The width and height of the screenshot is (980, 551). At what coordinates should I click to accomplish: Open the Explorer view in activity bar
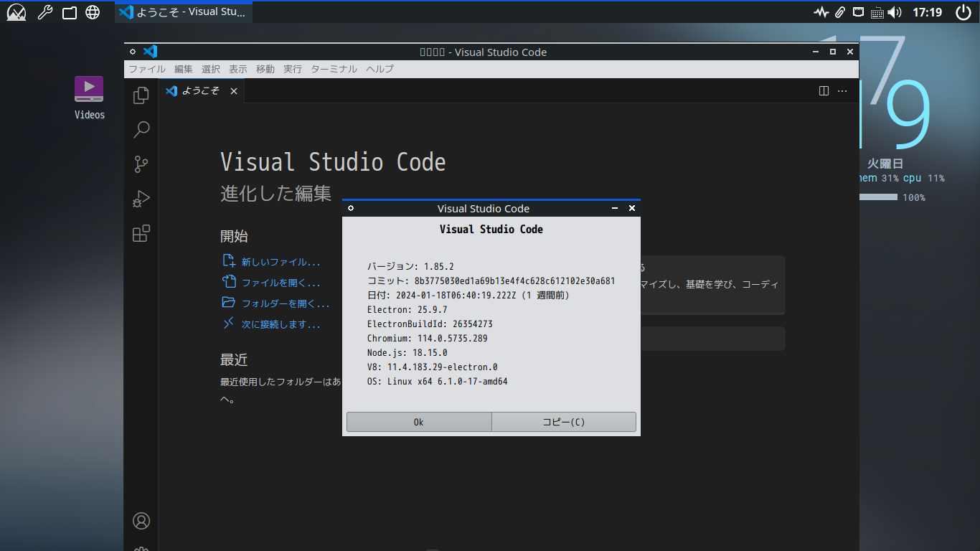(141, 95)
